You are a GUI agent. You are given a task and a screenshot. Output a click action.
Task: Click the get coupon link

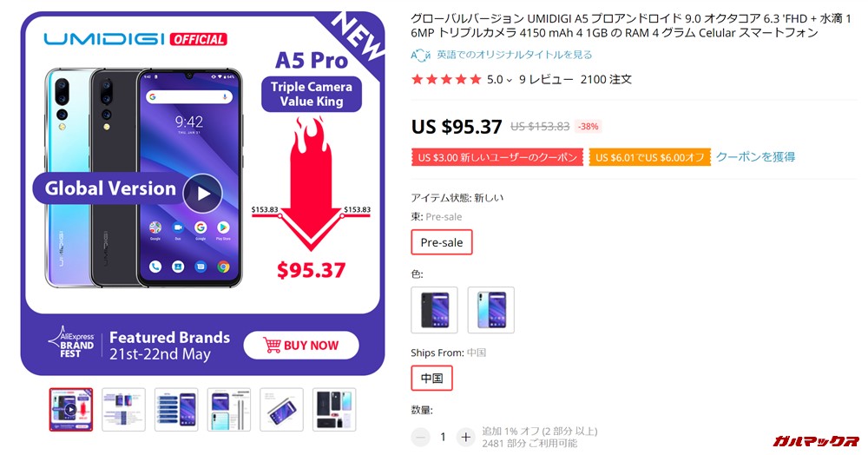[756, 156]
